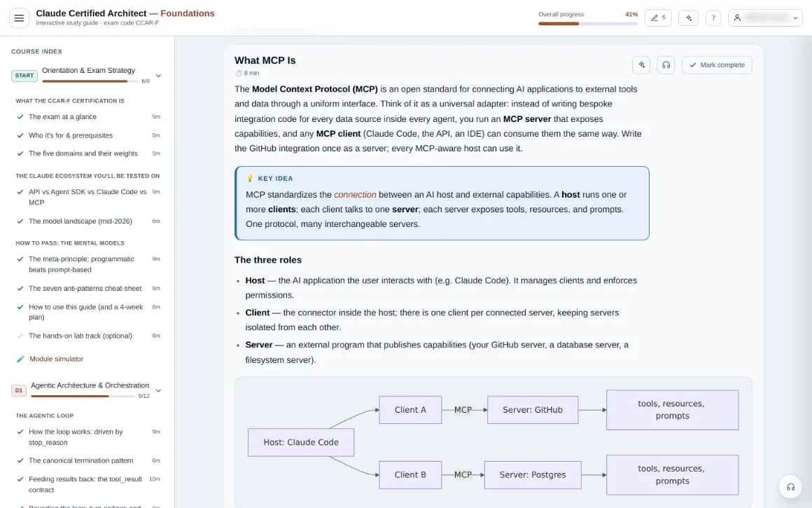Click the highlighted word connection in Key Idea
The height and width of the screenshot is (508, 812).
click(355, 195)
